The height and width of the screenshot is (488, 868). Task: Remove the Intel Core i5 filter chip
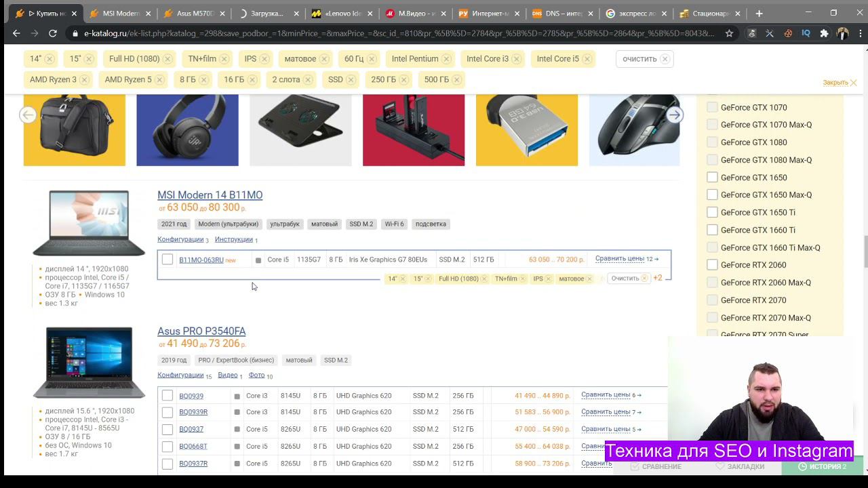(x=587, y=59)
